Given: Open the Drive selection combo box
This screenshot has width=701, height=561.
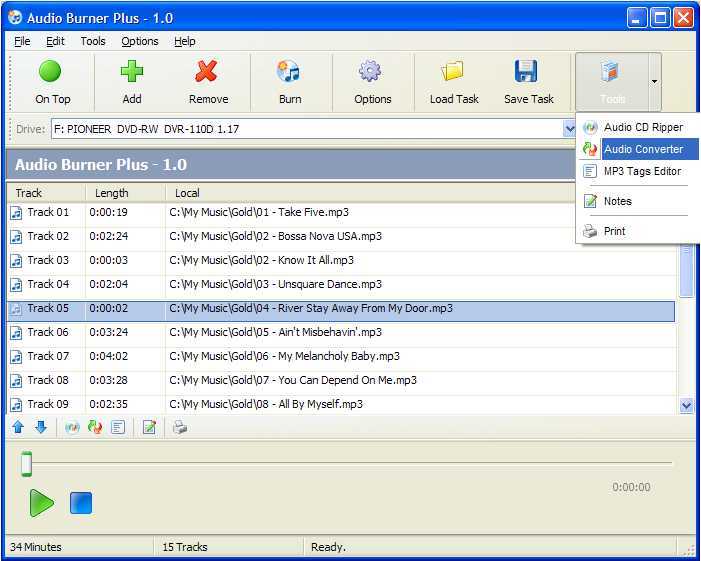Looking at the screenshot, I should (x=313, y=129).
